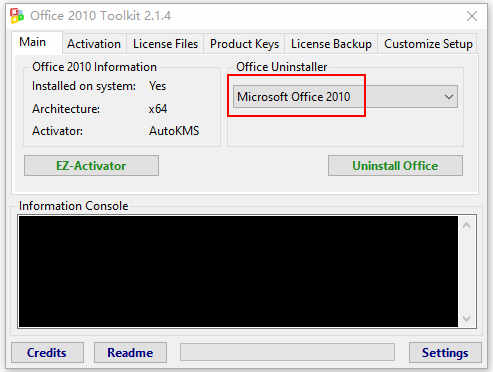Switch to the Main tab
493x372 pixels.
tap(33, 42)
